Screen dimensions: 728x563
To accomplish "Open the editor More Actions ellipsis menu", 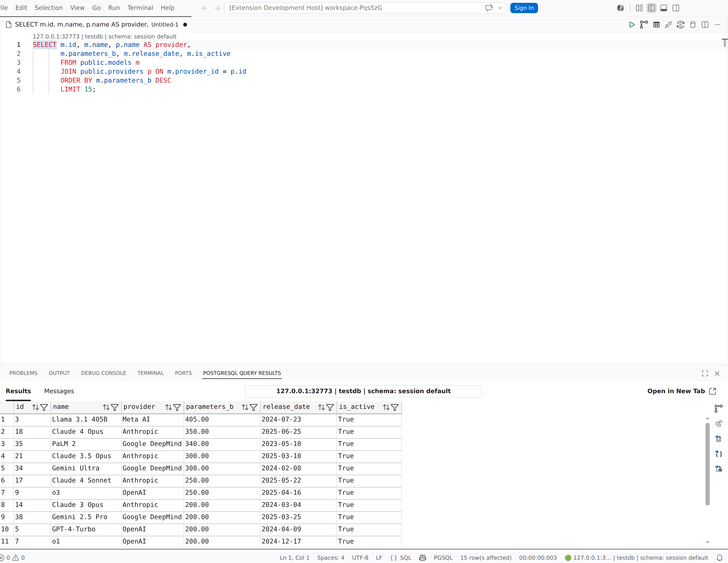I will pyautogui.click(x=717, y=25).
